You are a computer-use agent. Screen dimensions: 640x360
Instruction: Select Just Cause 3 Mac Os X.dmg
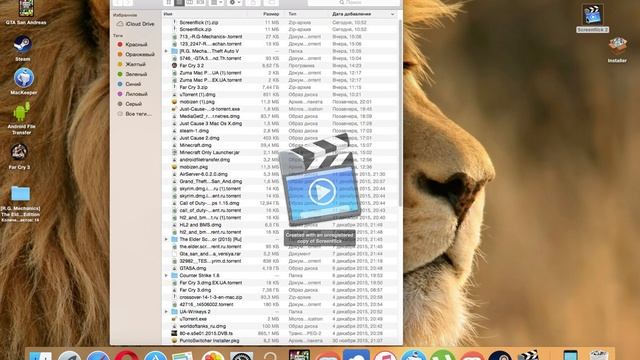point(280,124)
